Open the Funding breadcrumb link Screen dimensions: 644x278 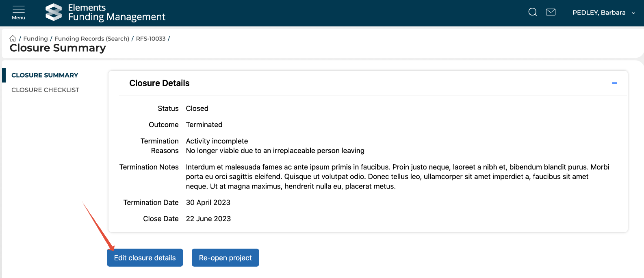pyautogui.click(x=35, y=39)
